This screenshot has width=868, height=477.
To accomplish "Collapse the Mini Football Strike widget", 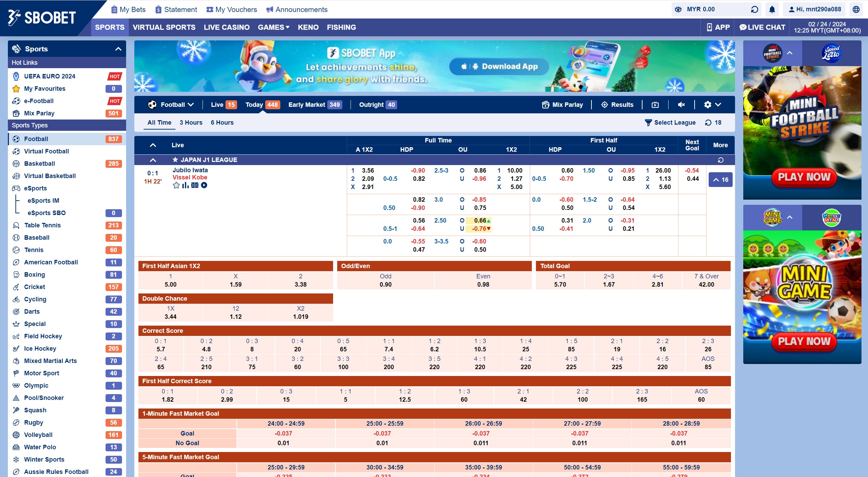I will coord(790,53).
